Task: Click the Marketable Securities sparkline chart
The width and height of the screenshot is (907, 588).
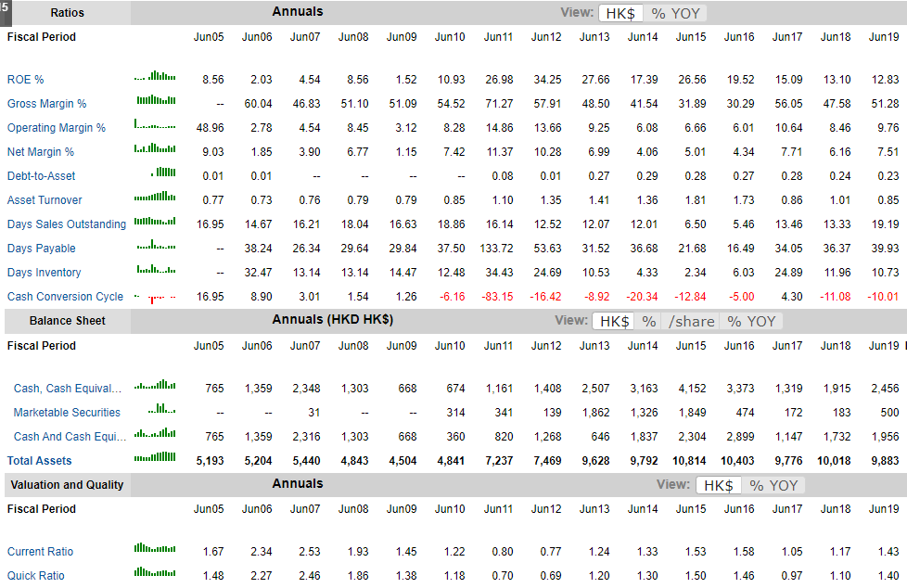Action: point(161,409)
